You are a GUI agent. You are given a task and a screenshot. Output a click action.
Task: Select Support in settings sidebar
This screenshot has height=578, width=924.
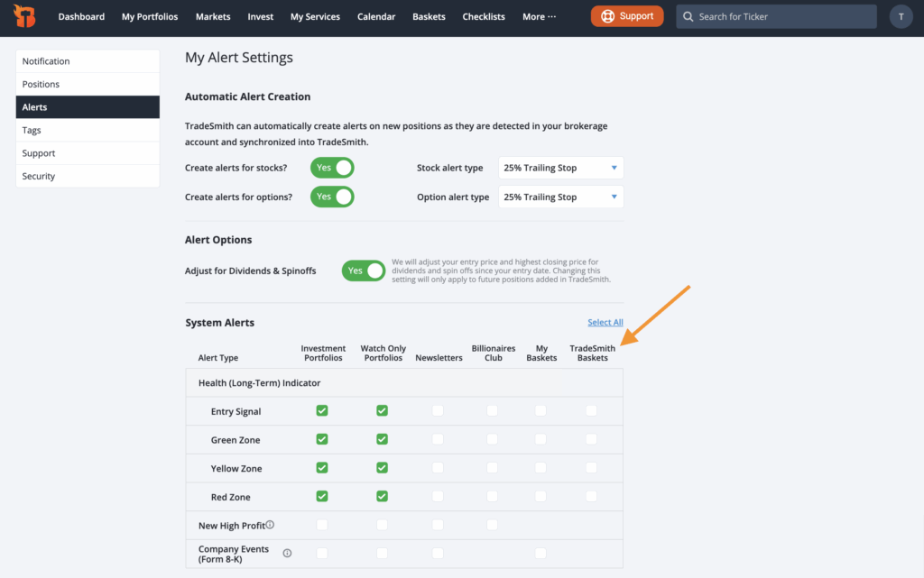88,153
